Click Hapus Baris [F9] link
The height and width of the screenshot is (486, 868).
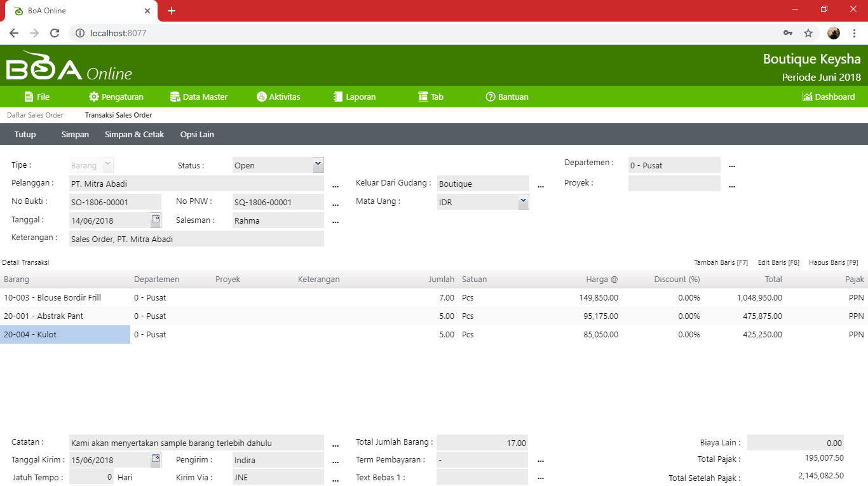(833, 262)
